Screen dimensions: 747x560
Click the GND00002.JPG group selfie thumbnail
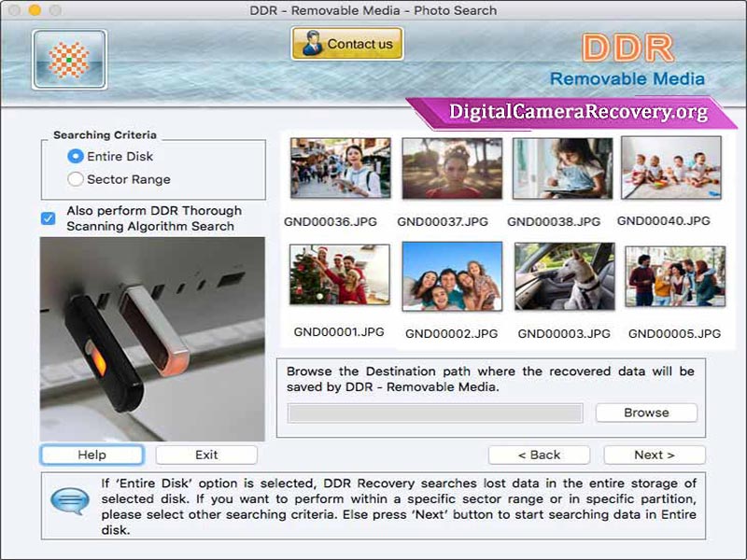point(452,276)
